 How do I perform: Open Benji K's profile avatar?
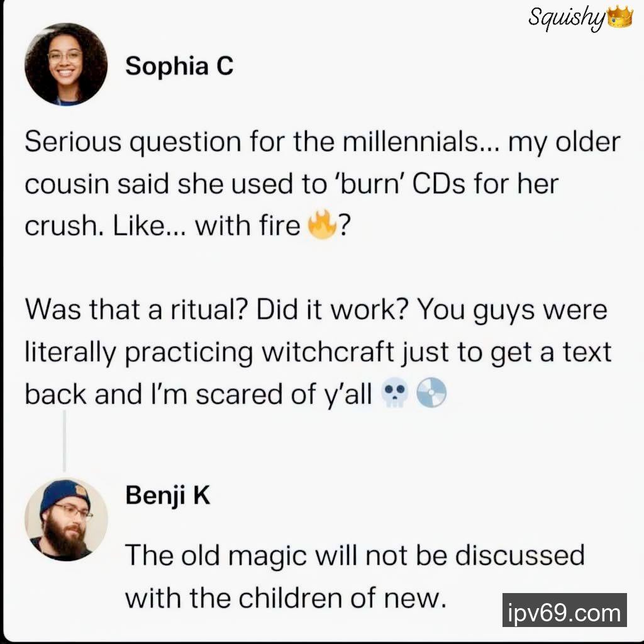coord(66,519)
